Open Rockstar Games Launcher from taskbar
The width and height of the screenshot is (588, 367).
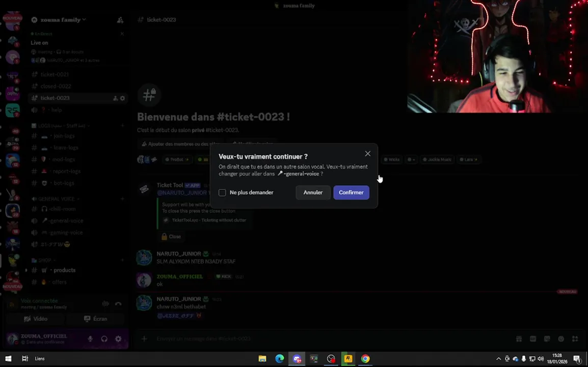tap(348, 359)
